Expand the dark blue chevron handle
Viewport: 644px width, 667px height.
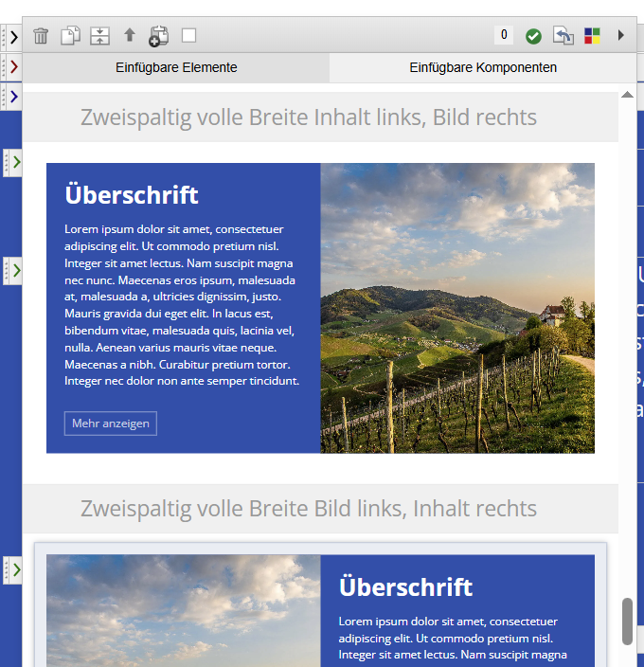(x=13, y=97)
